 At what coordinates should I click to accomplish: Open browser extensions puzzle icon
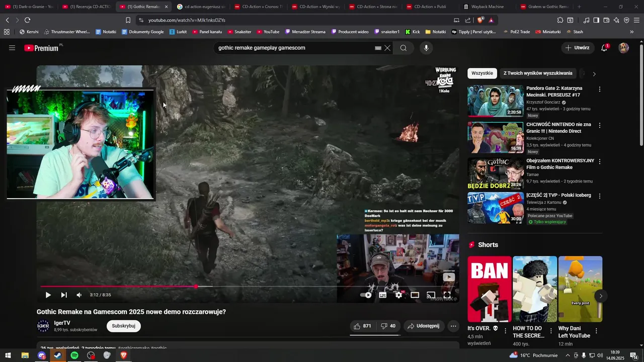click(x=560, y=20)
